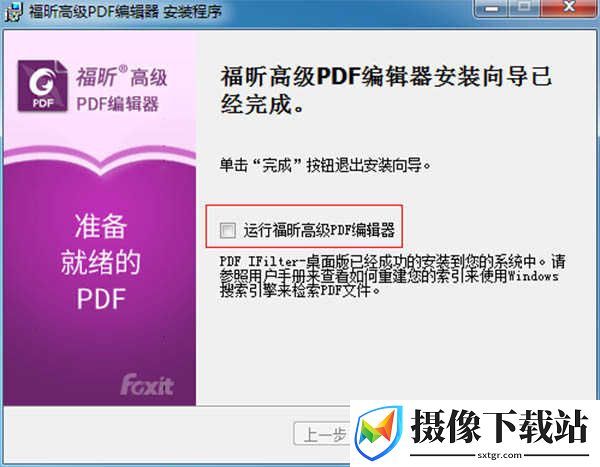This screenshot has width=600, height=467.
Task: Minimize the installer window
Action: pos(492,8)
